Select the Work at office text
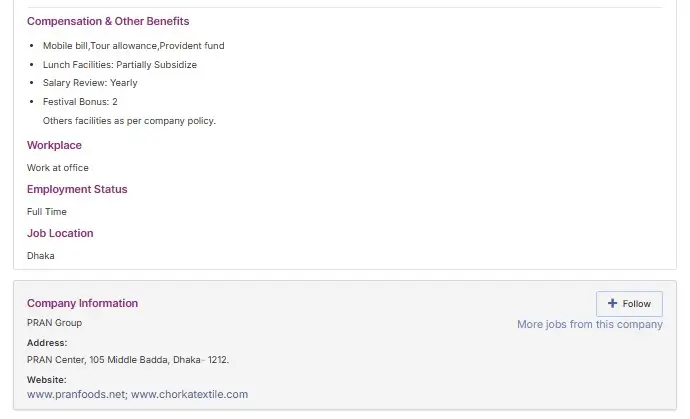 click(57, 168)
